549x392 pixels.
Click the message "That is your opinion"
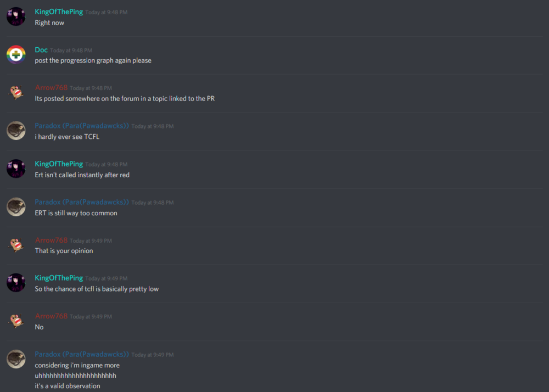(64, 251)
